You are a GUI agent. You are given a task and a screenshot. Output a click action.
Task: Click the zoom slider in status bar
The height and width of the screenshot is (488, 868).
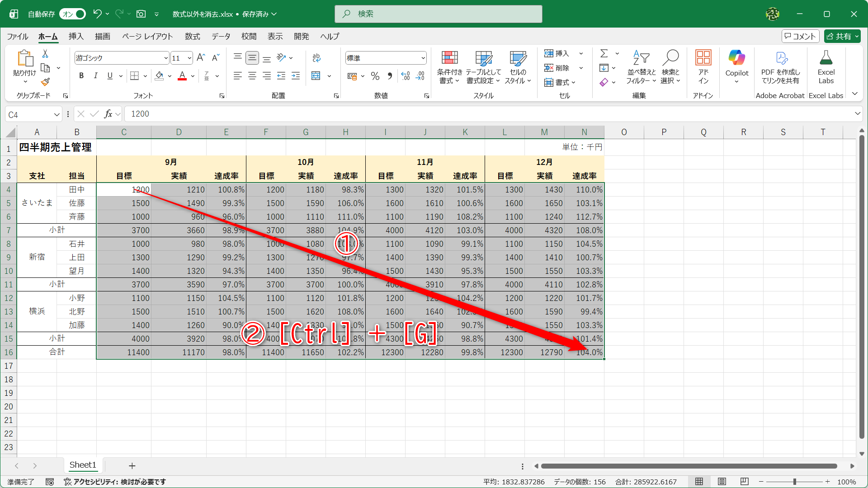794,482
